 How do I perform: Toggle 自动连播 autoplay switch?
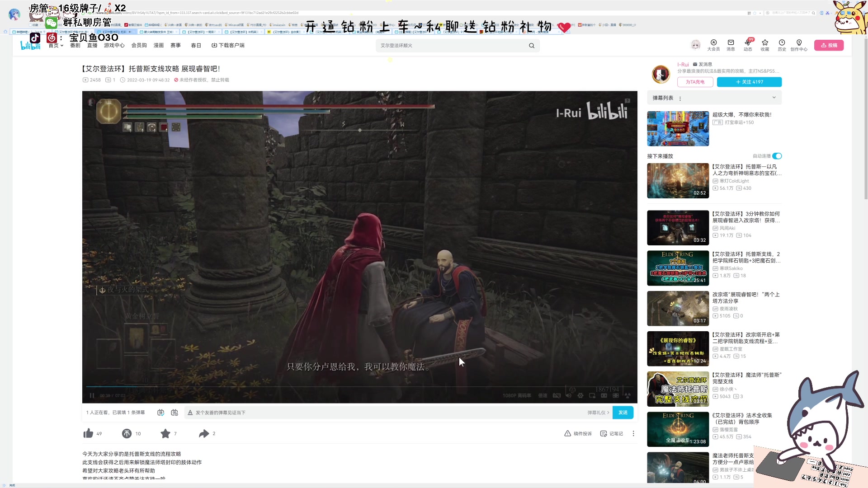coord(777,156)
